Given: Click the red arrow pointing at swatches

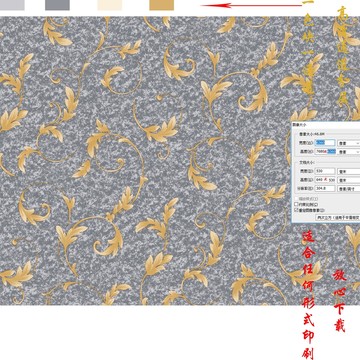Looking at the screenshot, I should tap(252, 5).
